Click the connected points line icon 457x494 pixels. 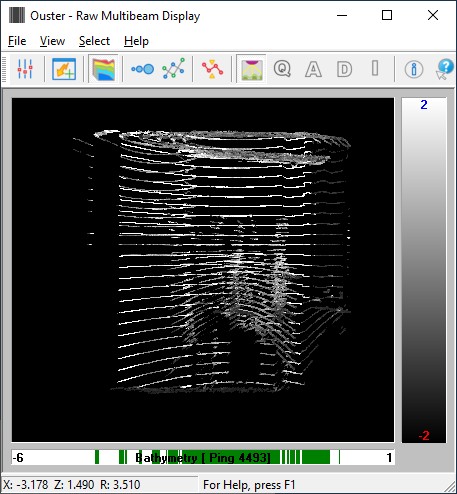click(173, 69)
